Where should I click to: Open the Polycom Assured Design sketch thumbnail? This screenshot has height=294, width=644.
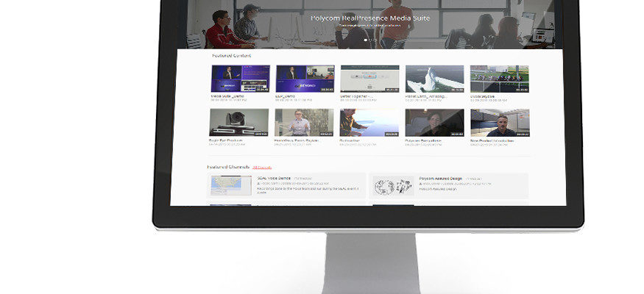[394, 186]
